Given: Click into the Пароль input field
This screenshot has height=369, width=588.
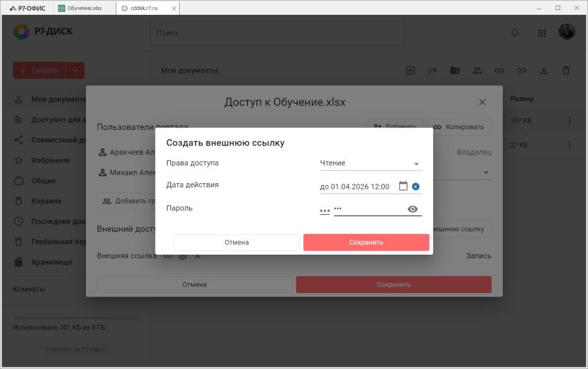Looking at the screenshot, I should click(x=369, y=209).
